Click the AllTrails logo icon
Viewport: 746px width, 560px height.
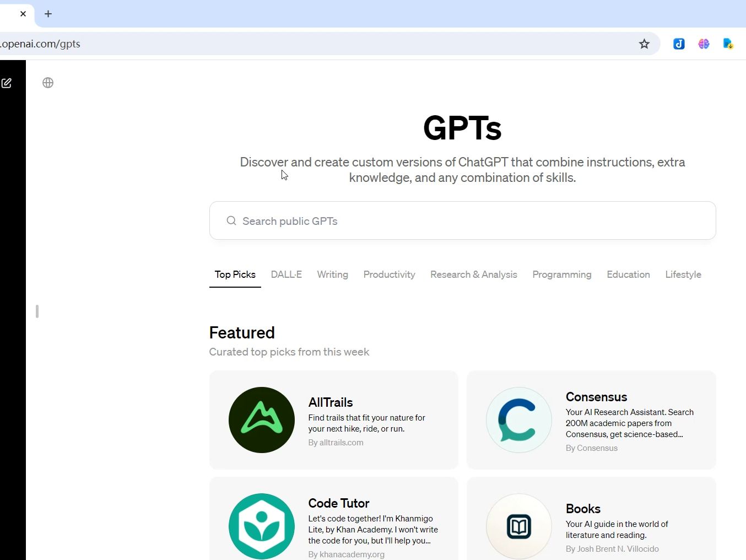pyautogui.click(x=262, y=420)
